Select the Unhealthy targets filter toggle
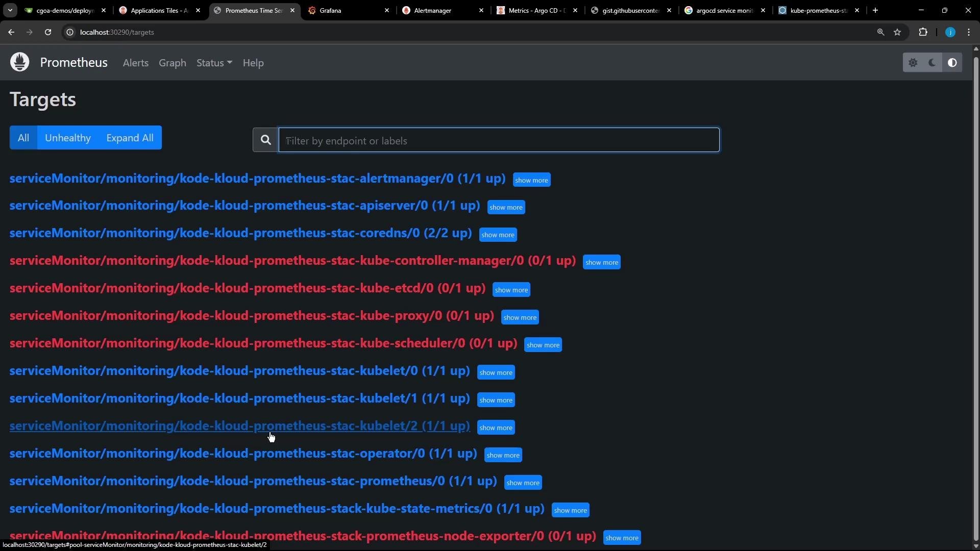Viewport: 980px width, 551px height. click(68, 138)
